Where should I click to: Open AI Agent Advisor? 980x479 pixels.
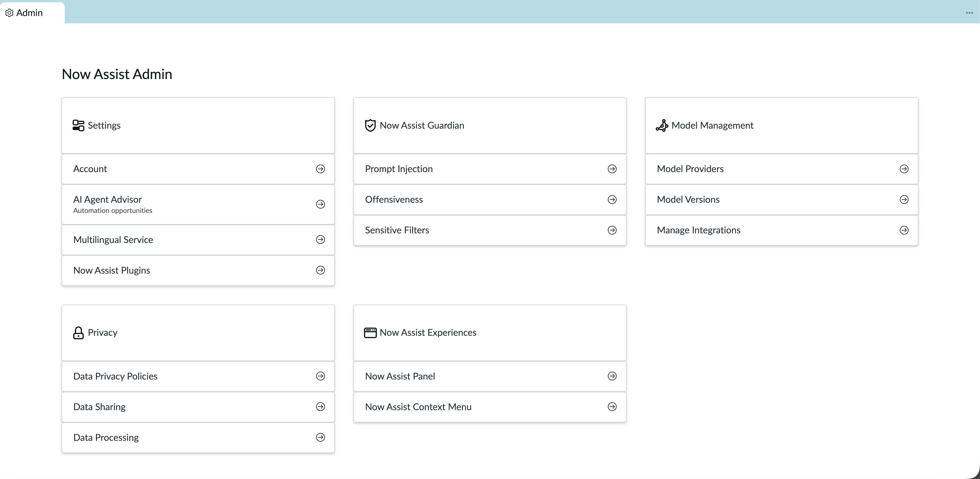click(x=198, y=204)
